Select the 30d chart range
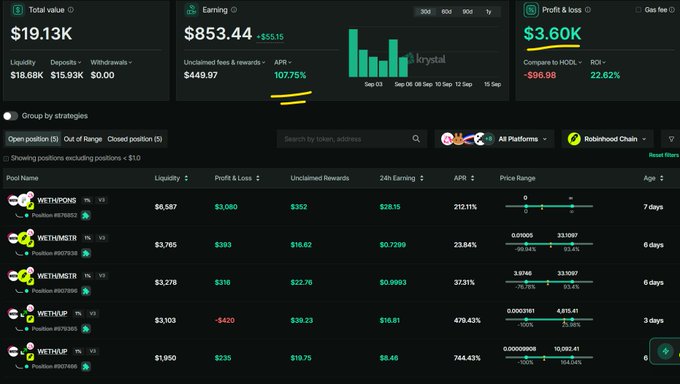680x384 pixels. 425,12
